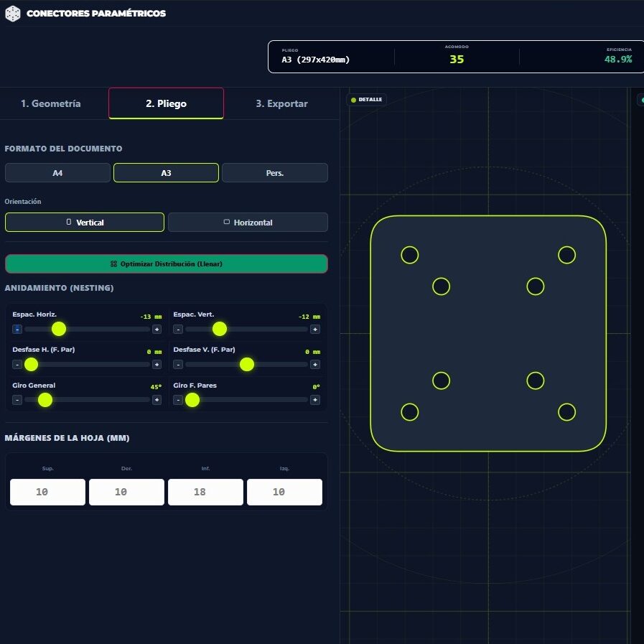This screenshot has width=644, height=644.
Task: Set orientation to Vertical
Action: 85,222
